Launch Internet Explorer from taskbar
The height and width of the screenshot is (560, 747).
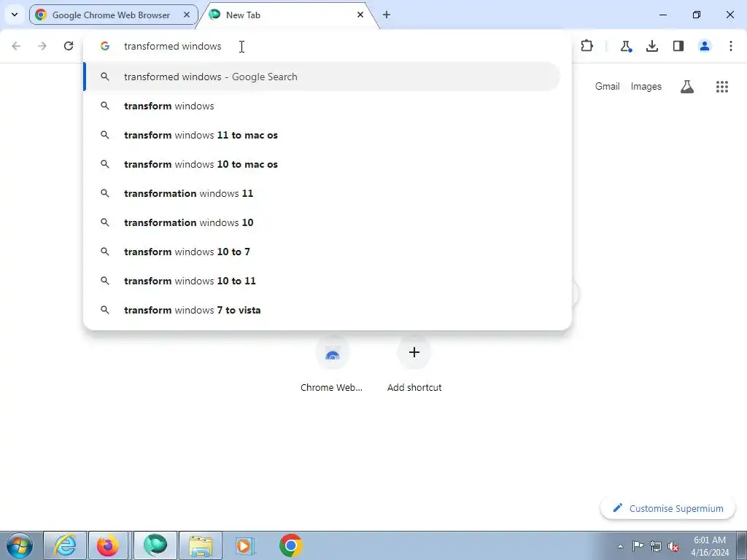pyautogui.click(x=65, y=545)
